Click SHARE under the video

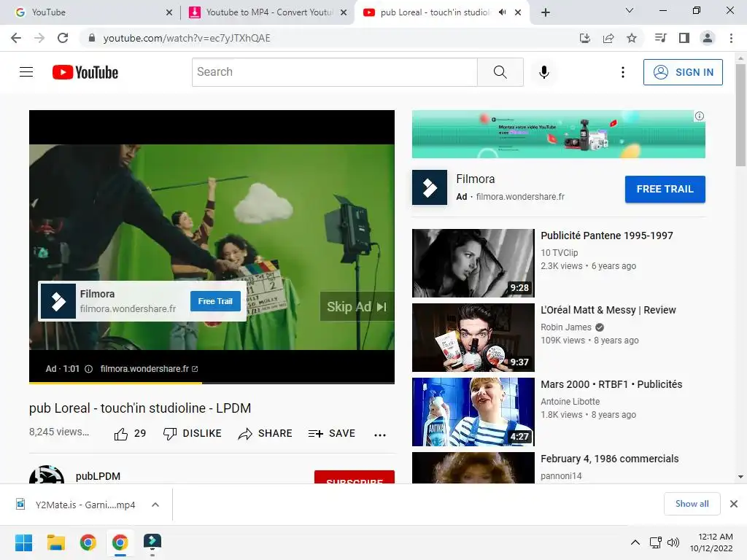pyautogui.click(x=265, y=433)
